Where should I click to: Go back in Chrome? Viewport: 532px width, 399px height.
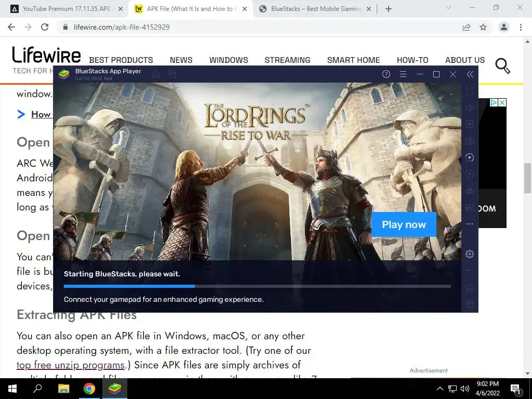click(11, 27)
